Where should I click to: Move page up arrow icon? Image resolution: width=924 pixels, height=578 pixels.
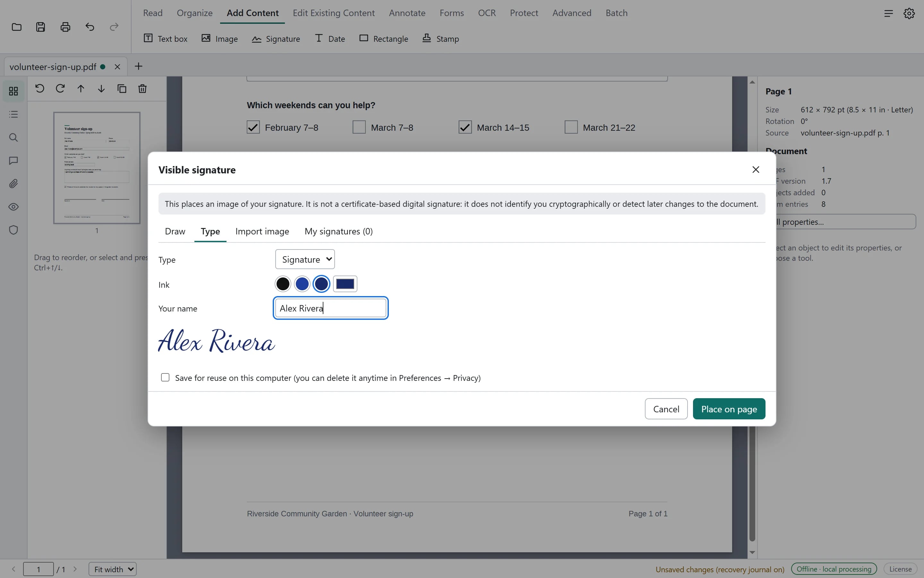[x=81, y=89]
